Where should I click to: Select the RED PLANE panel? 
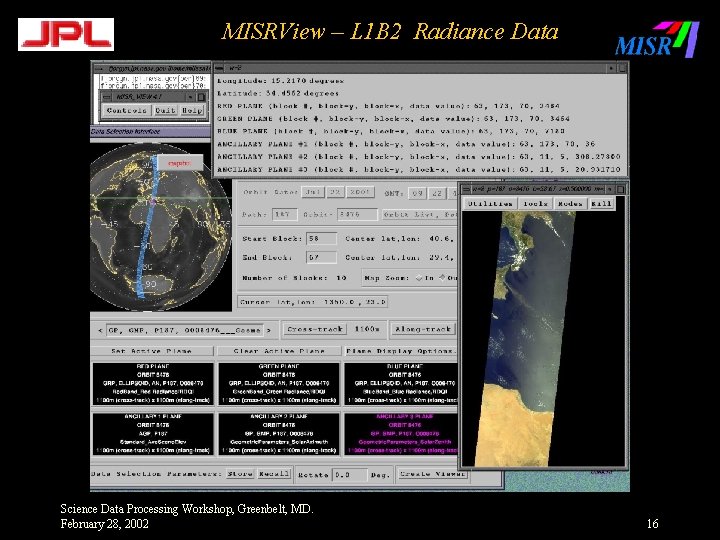click(153, 384)
